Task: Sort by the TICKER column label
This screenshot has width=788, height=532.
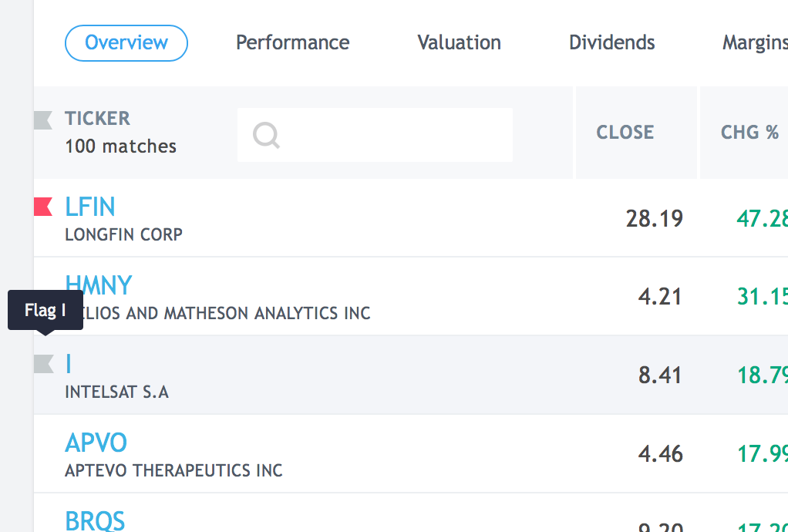Action: (97, 119)
